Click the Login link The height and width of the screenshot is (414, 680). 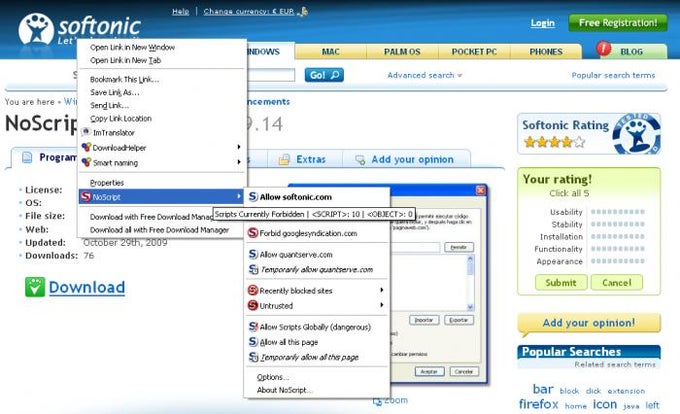(543, 23)
